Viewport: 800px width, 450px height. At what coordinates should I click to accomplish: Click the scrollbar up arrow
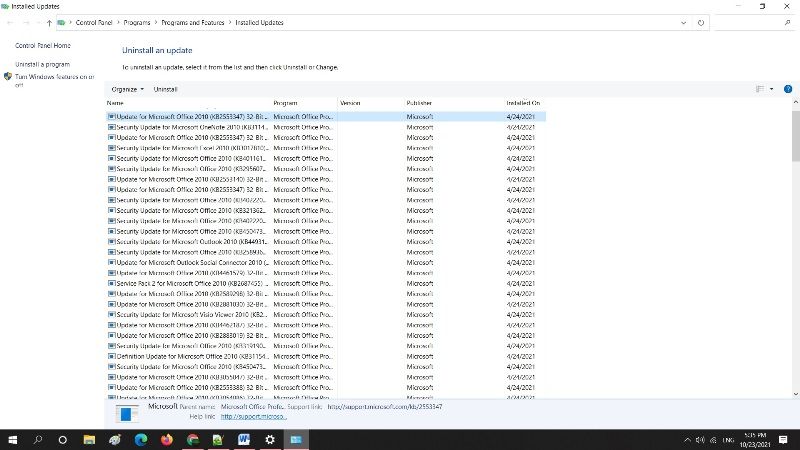[x=795, y=103]
